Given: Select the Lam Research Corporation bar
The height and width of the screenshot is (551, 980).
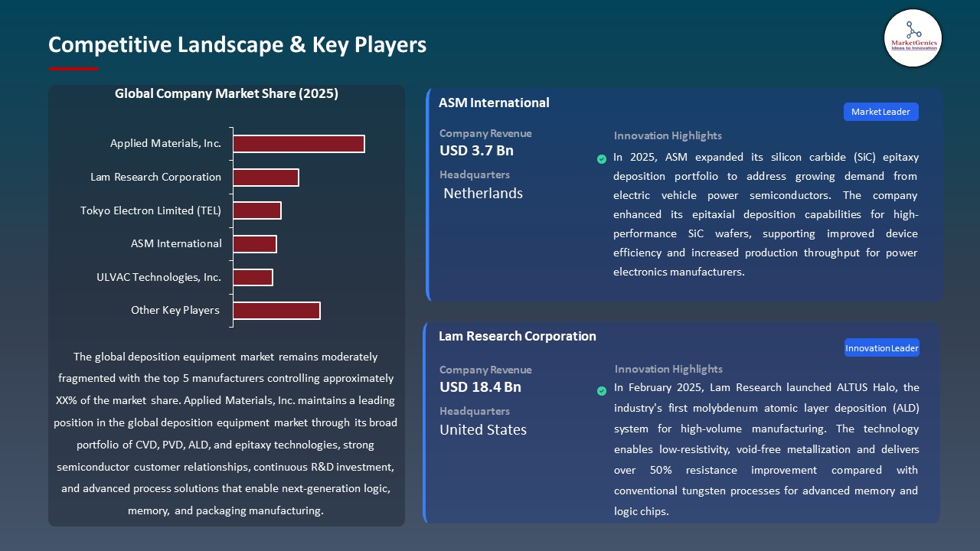Looking at the screenshot, I should click(266, 178).
